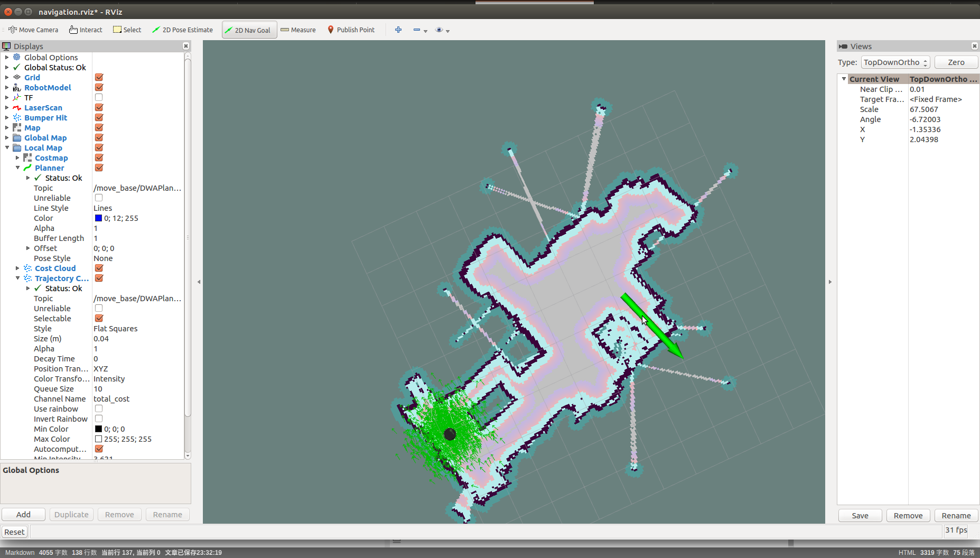Click the Scale value 67.5067

(x=924, y=109)
